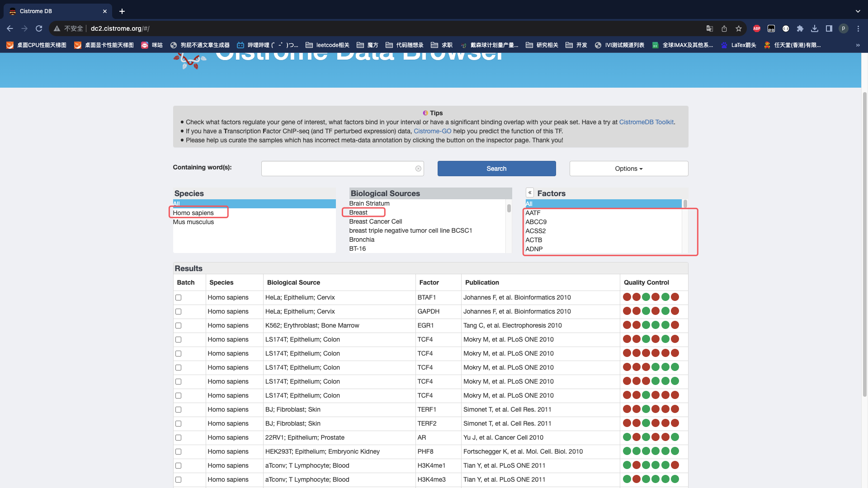868x488 pixels.
Task: Bookmark this page with star icon
Action: pos(739,28)
